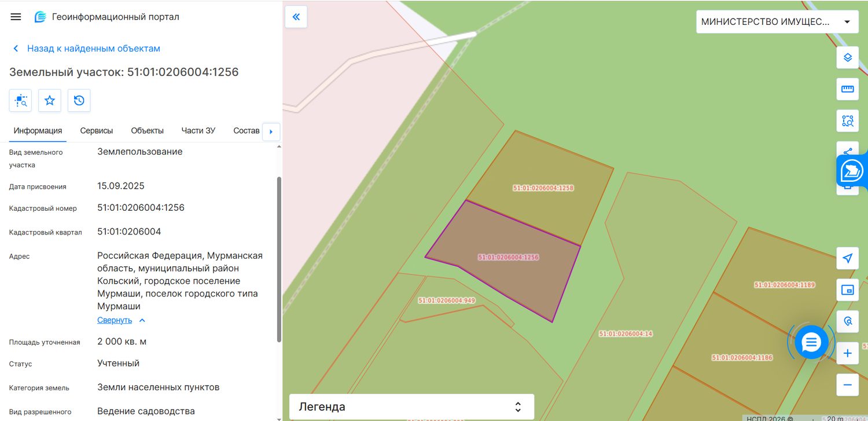Click the cadastral number value 51:01:0206004:1256

coord(141,208)
